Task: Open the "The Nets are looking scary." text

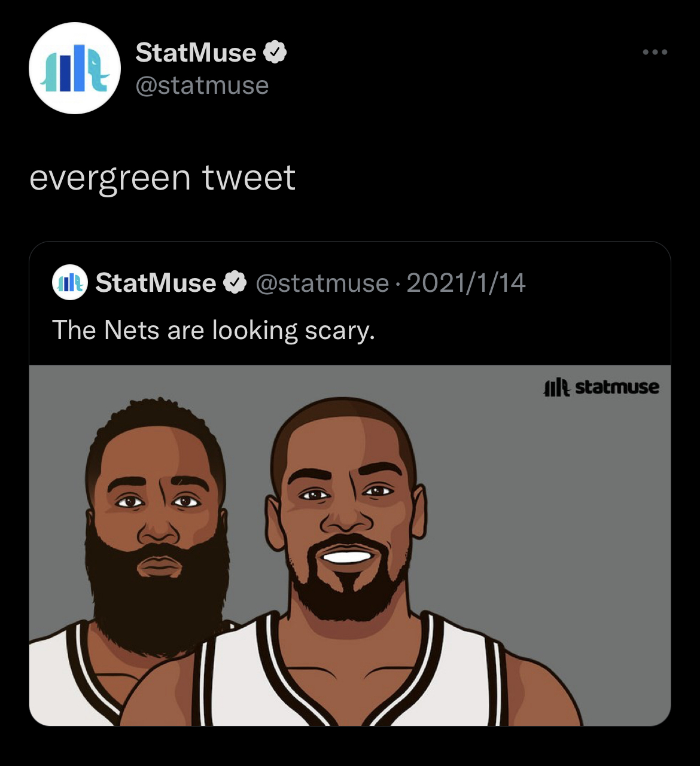Action: (x=214, y=330)
